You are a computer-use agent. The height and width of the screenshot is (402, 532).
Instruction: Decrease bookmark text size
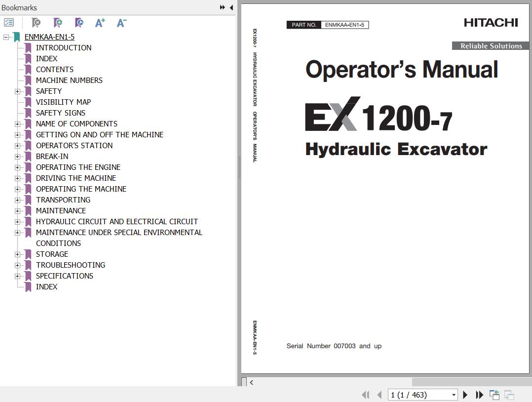(x=121, y=23)
